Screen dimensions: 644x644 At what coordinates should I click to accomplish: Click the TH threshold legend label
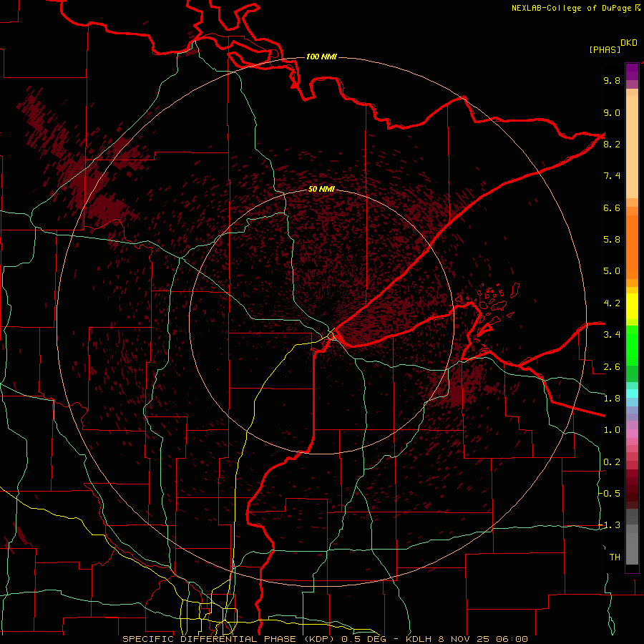pyautogui.click(x=615, y=557)
